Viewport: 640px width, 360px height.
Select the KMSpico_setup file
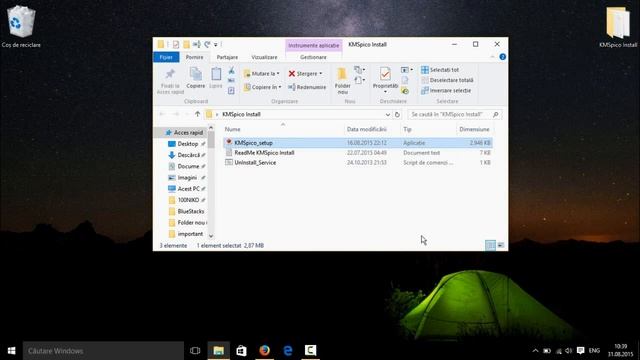(x=358, y=143)
